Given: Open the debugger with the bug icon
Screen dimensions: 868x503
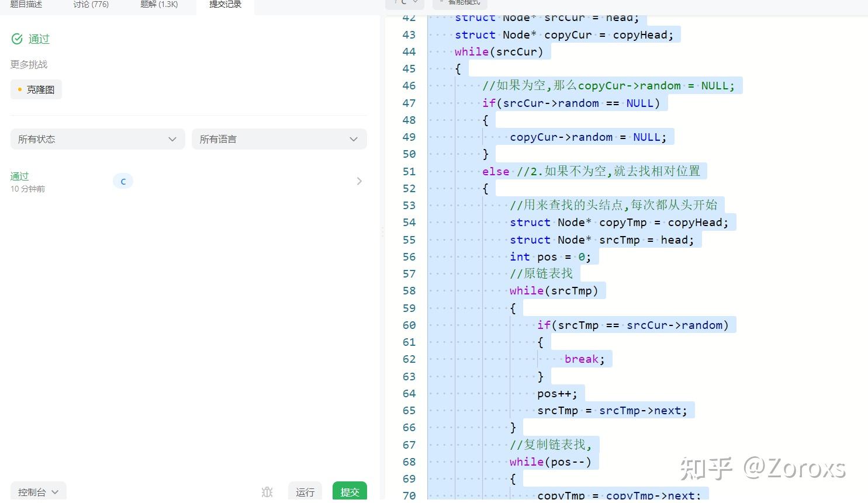Looking at the screenshot, I should pyautogui.click(x=267, y=492).
